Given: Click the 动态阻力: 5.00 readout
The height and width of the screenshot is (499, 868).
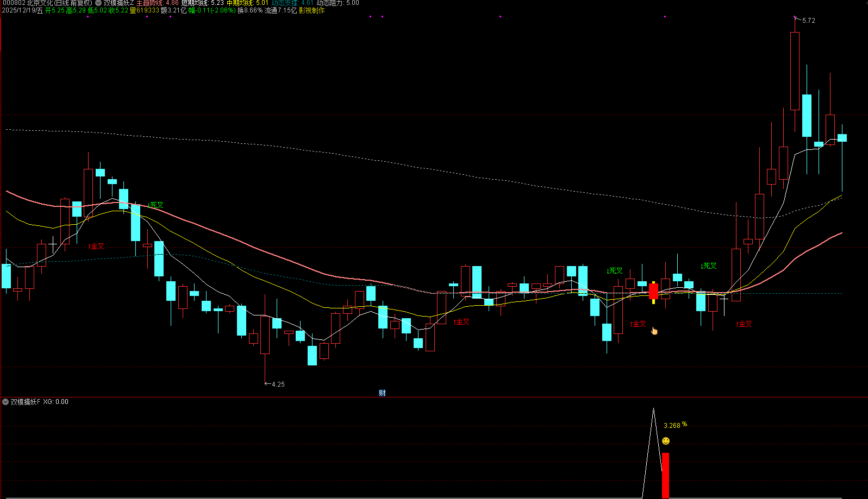Looking at the screenshot, I should (338, 3).
